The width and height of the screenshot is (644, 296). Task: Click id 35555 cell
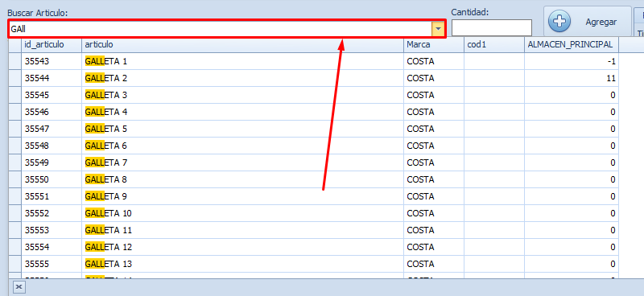pyautogui.click(x=52, y=264)
